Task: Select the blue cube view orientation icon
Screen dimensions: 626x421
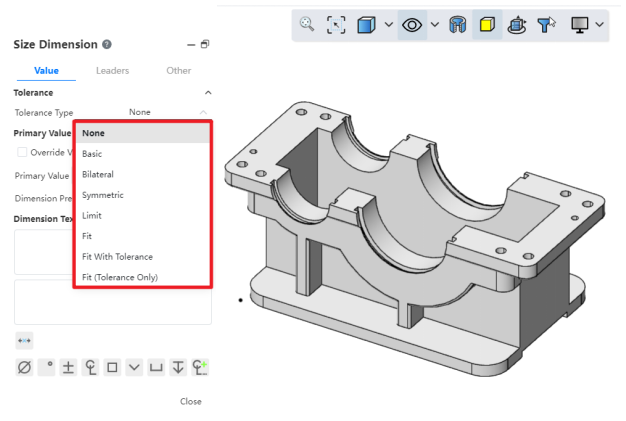Action: coord(366,23)
